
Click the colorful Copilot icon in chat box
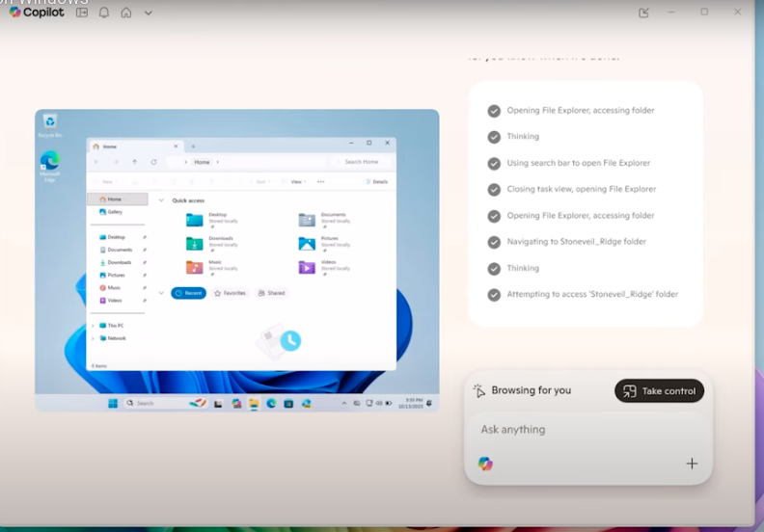485,464
